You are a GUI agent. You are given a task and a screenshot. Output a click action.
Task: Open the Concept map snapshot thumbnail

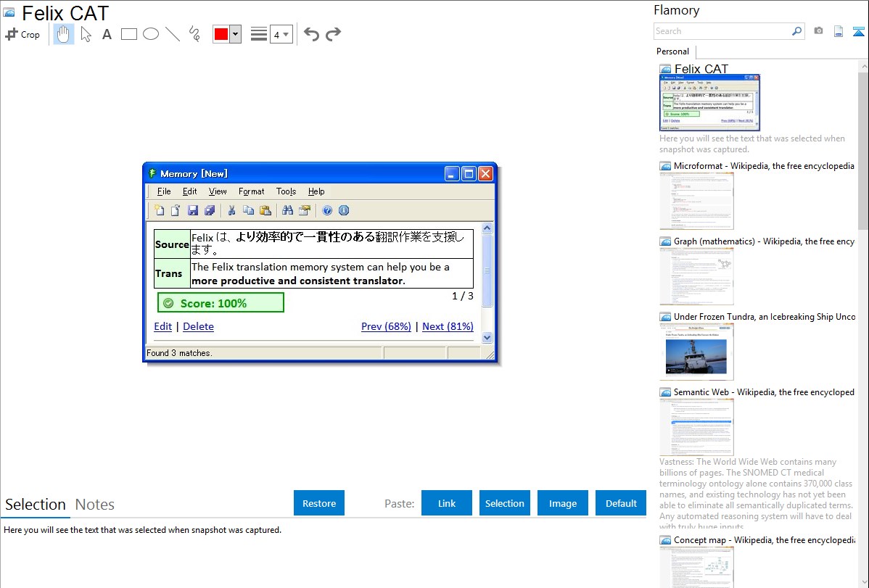[696, 567]
